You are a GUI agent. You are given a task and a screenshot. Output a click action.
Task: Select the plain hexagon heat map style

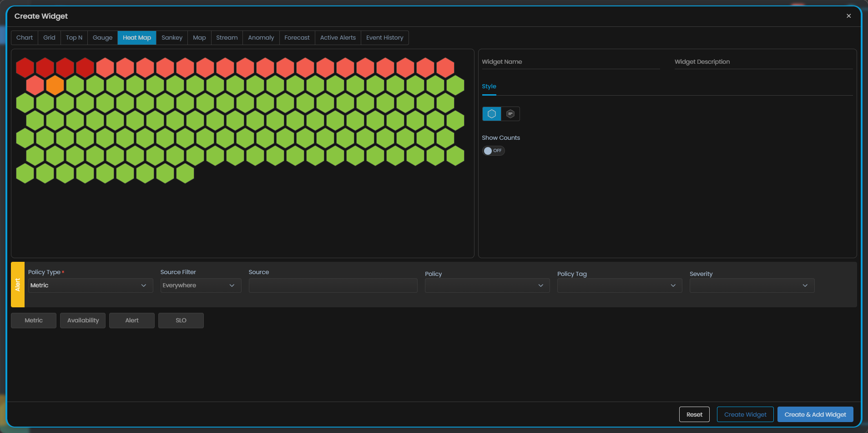(x=491, y=114)
